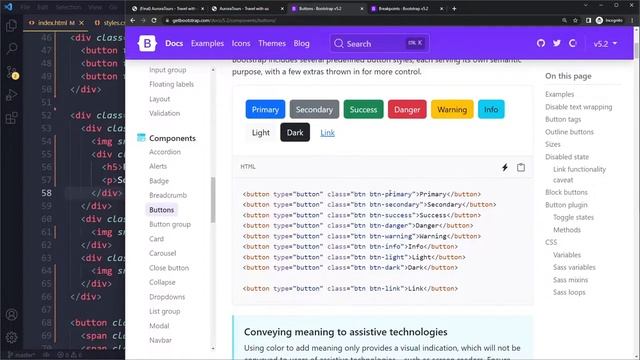Viewport: 640px width, 360px height.
Task: Click the Bootstrap logo in navbar
Action: pyautogui.click(x=147, y=43)
